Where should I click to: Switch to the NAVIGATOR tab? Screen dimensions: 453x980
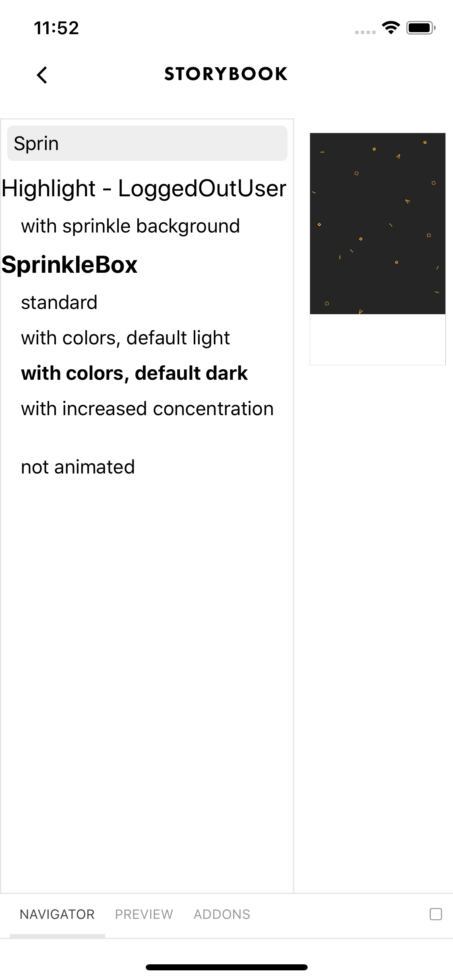pyautogui.click(x=57, y=914)
